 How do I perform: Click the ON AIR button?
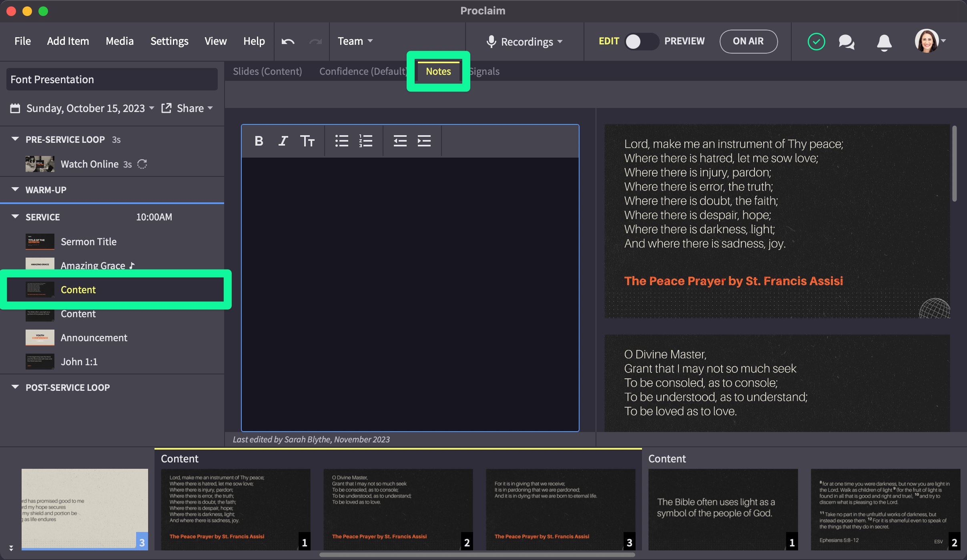(x=748, y=41)
